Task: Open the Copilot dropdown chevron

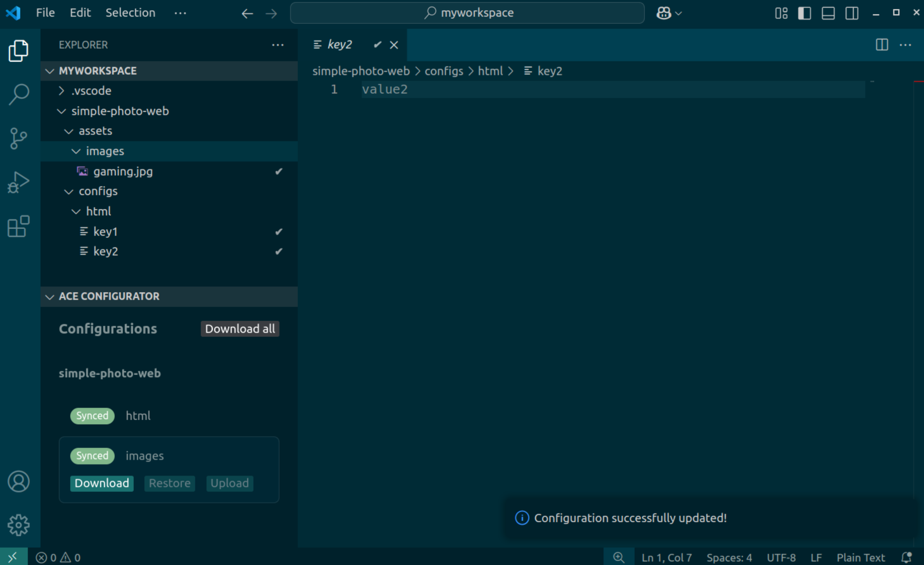Action: (678, 13)
